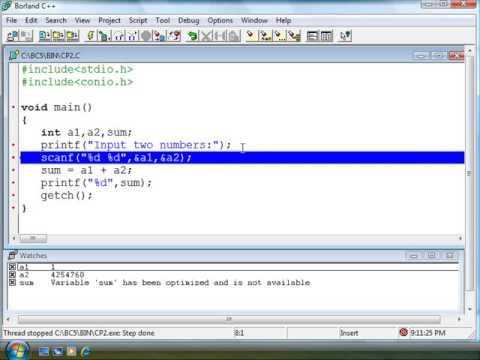Click the gray circle Pause icon in the toolbar
This screenshot has width=480, height=360.
[146, 36]
